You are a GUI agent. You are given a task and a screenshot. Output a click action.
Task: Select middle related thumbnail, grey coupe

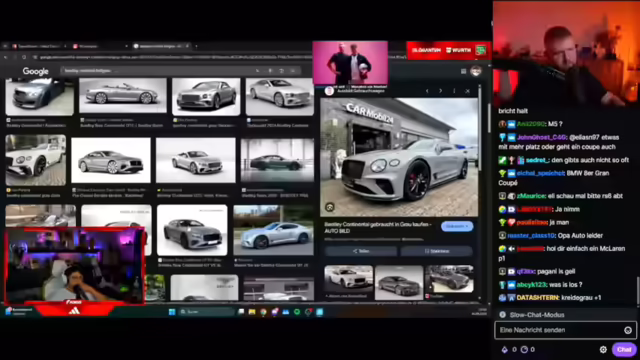[399, 282]
